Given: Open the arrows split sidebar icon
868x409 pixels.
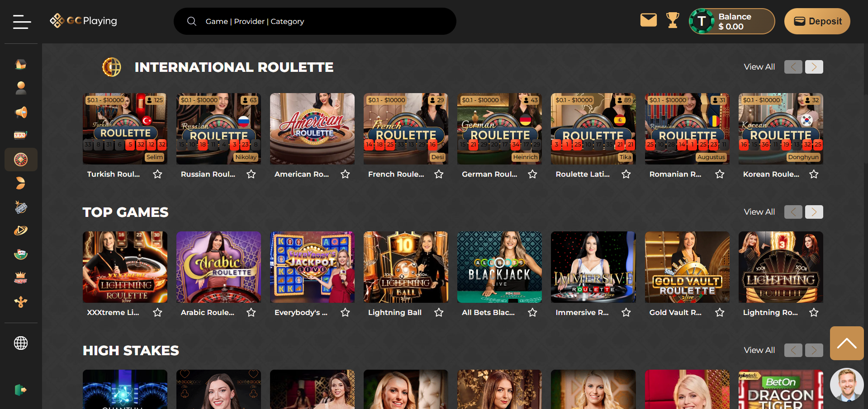Looking at the screenshot, I should 21,302.
